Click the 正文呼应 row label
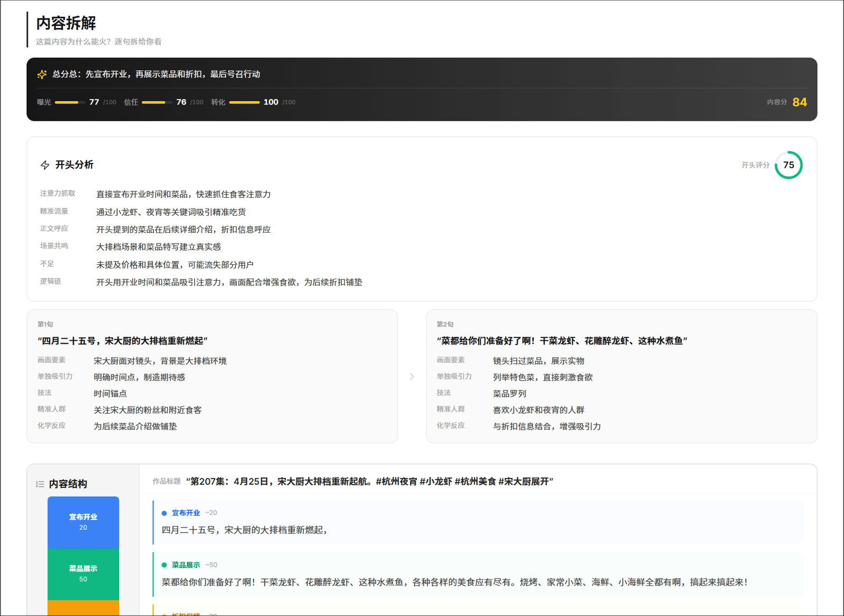The height and width of the screenshot is (616, 844). tap(54, 228)
